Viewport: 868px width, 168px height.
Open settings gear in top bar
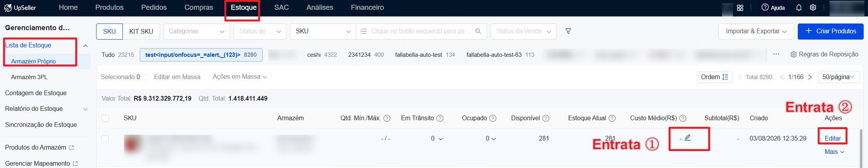813,7
